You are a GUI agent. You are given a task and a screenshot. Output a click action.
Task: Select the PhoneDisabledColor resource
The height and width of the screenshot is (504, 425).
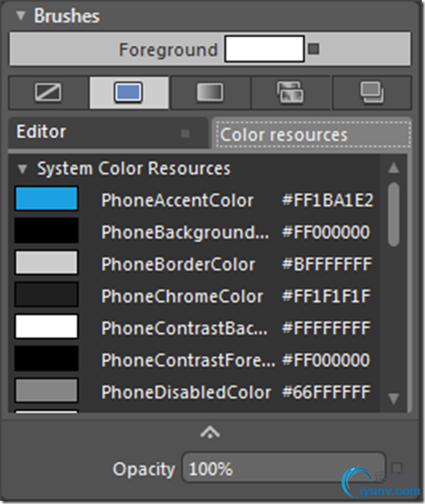(x=194, y=392)
